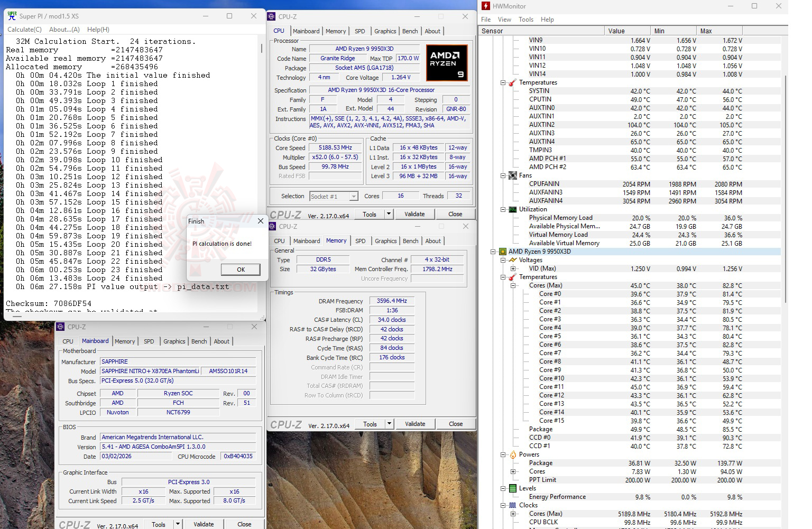Select the Physical Memory Load row
The width and height of the screenshot is (812, 529).
pyautogui.click(x=630, y=218)
